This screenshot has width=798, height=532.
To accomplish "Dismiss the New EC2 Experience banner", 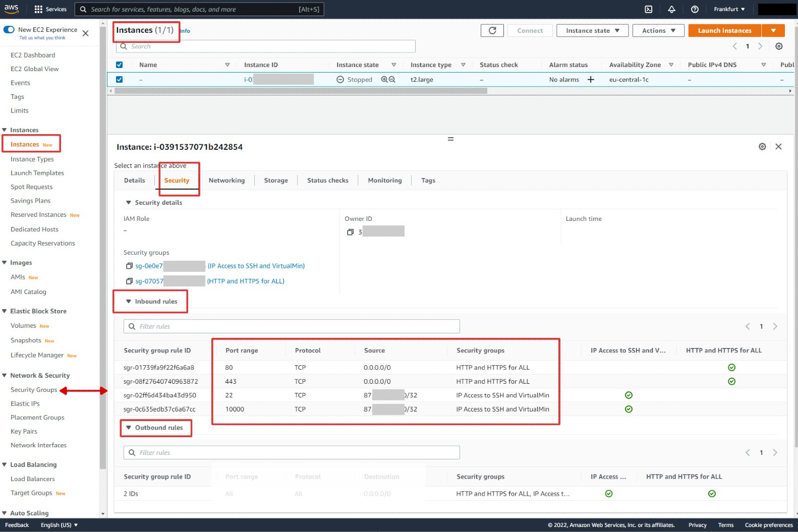I will [x=85, y=33].
